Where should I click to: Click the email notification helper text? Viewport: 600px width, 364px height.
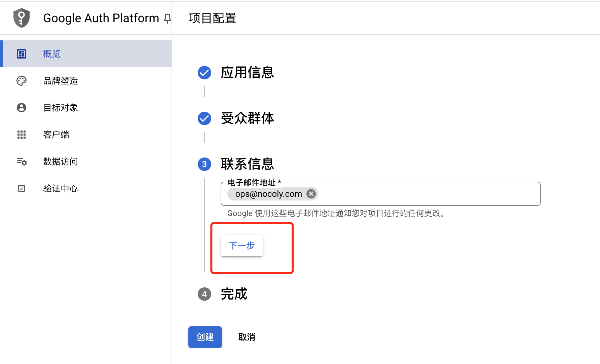(x=337, y=213)
